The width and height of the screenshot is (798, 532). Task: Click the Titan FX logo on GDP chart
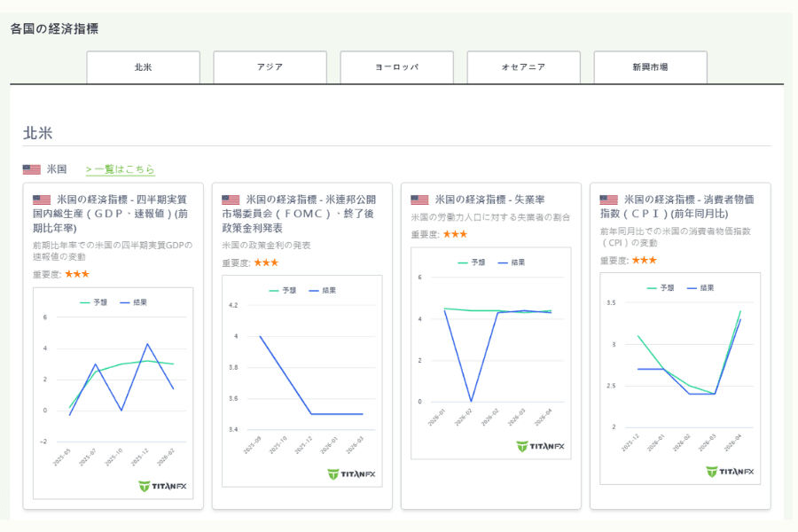coord(162,486)
